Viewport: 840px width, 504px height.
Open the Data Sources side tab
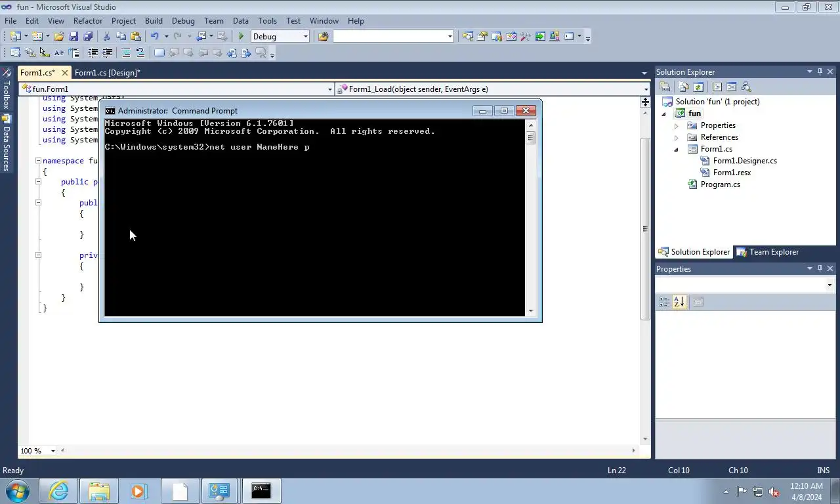[x=7, y=143]
